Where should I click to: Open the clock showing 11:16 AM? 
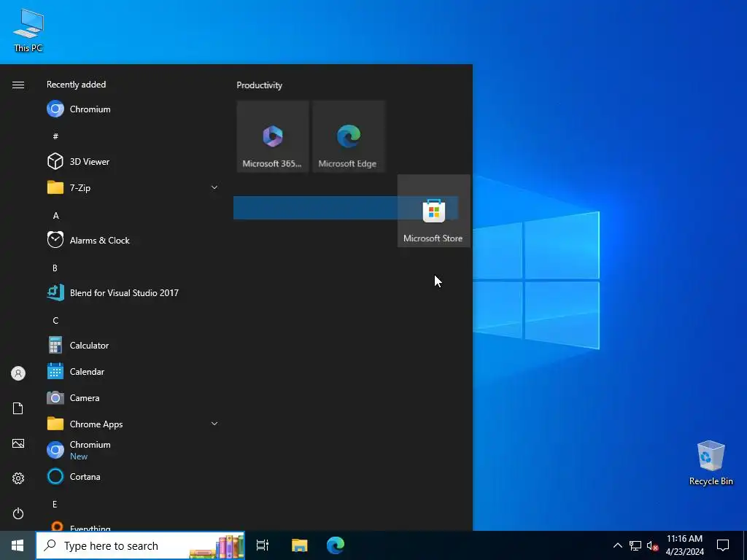pos(684,545)
